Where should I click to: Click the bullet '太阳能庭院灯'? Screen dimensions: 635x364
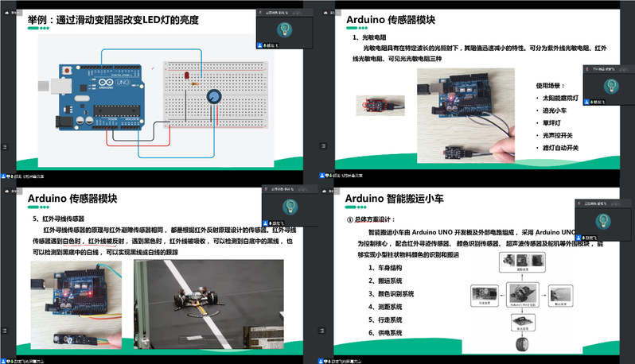click(560, 98)
